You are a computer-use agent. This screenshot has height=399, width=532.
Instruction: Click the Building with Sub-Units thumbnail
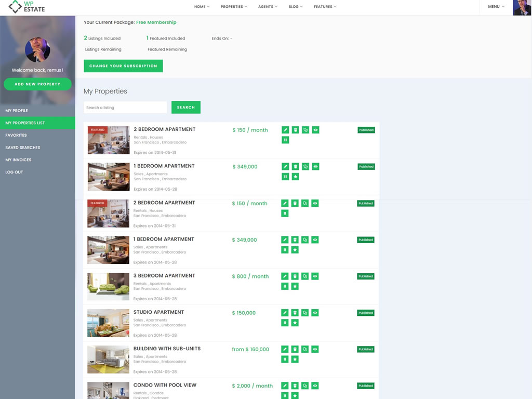[108, 360]
